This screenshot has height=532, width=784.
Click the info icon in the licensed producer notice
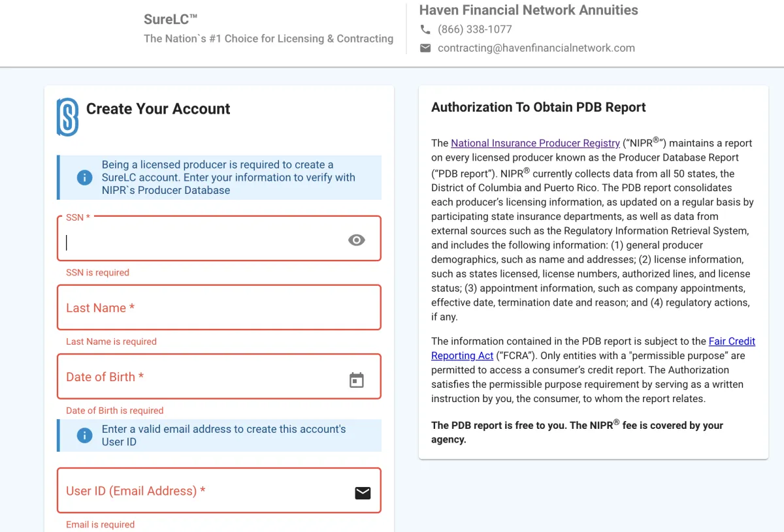(84, 178)
